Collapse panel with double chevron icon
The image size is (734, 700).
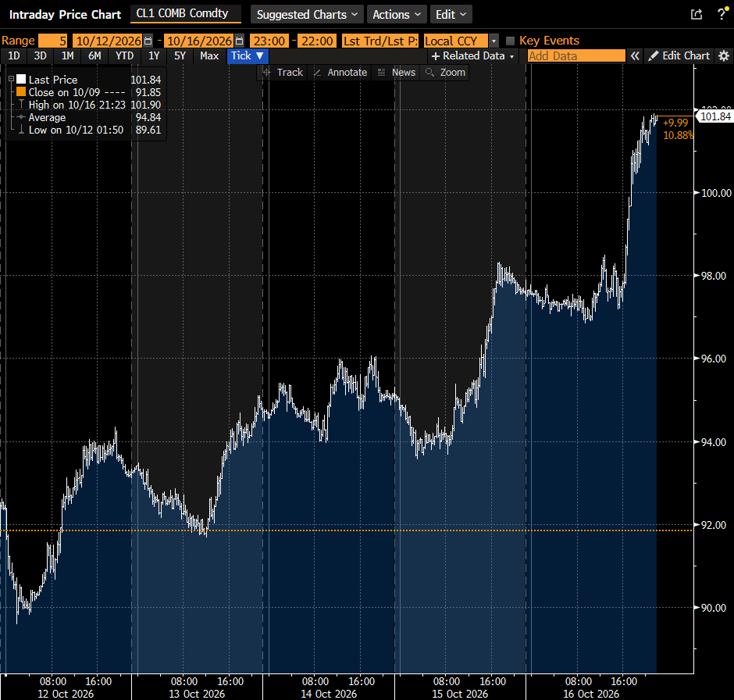tap(635, 56)
